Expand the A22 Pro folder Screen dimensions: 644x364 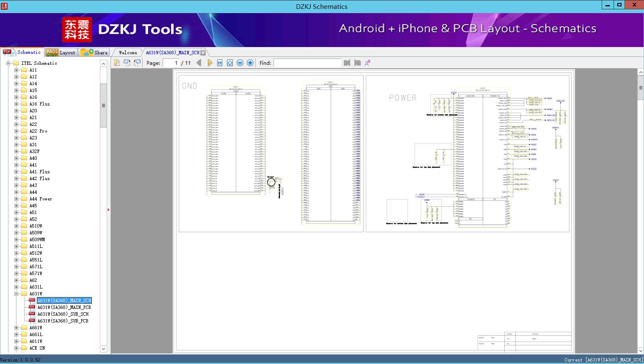[x=16, y=131]
